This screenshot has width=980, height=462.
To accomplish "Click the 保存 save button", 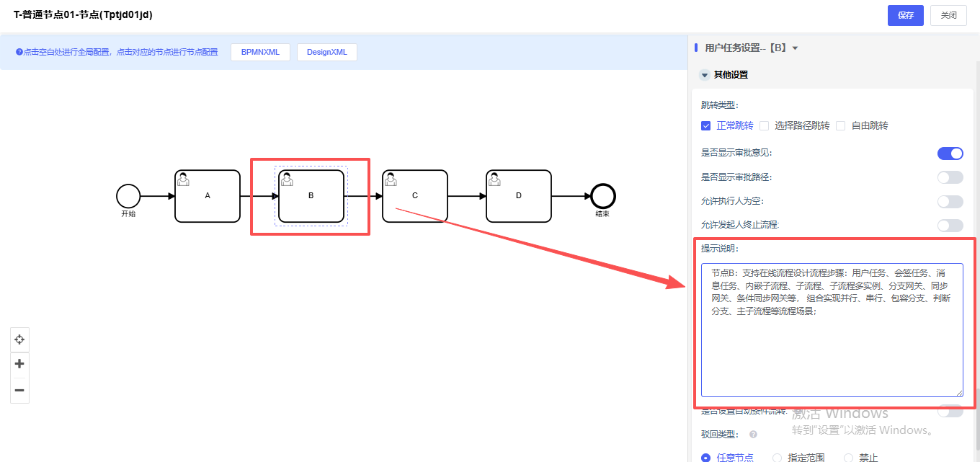I will 905,15.
